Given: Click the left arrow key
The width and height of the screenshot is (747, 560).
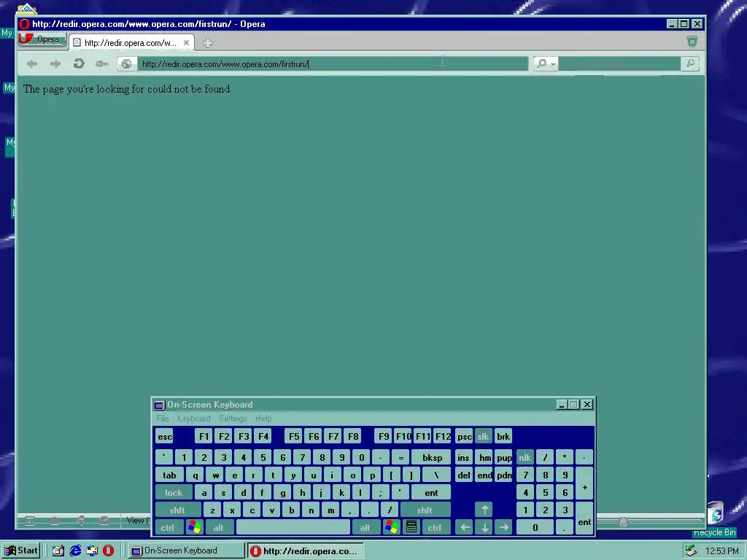Looking at the screenshot, I should tap(465, 528).
